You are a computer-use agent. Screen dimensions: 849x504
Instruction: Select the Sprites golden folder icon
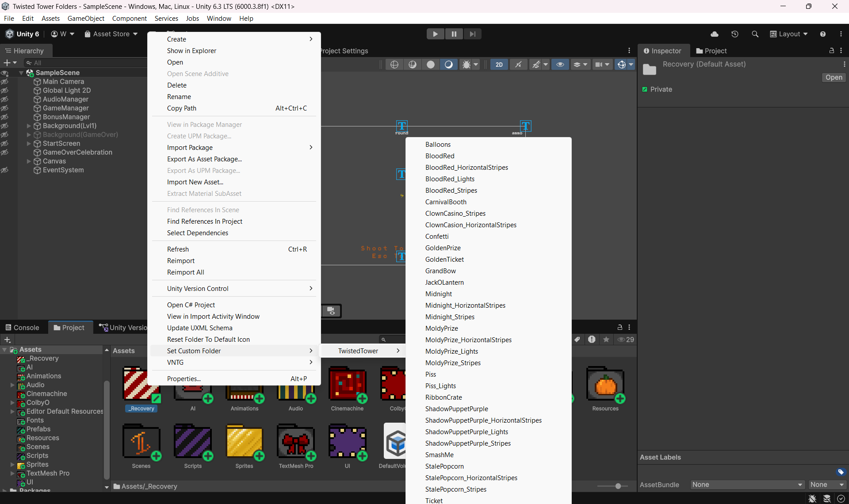(245, 441)
